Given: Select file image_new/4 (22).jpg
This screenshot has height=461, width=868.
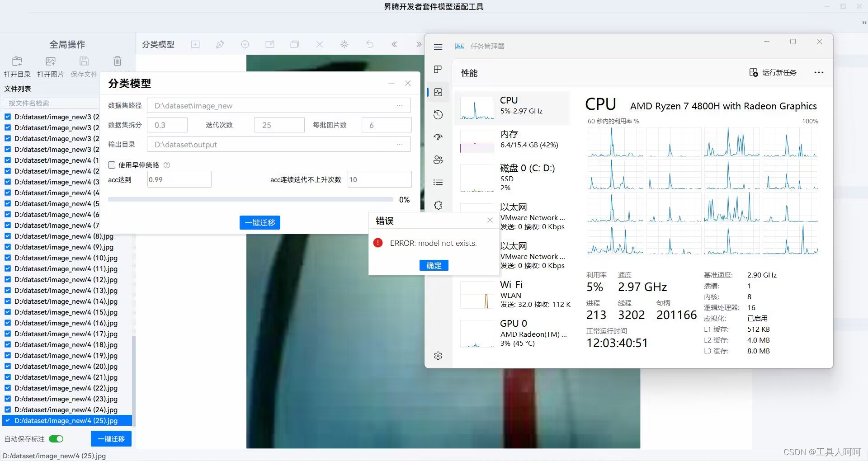Looking at the screenshot, I should (x=66, y=388).
